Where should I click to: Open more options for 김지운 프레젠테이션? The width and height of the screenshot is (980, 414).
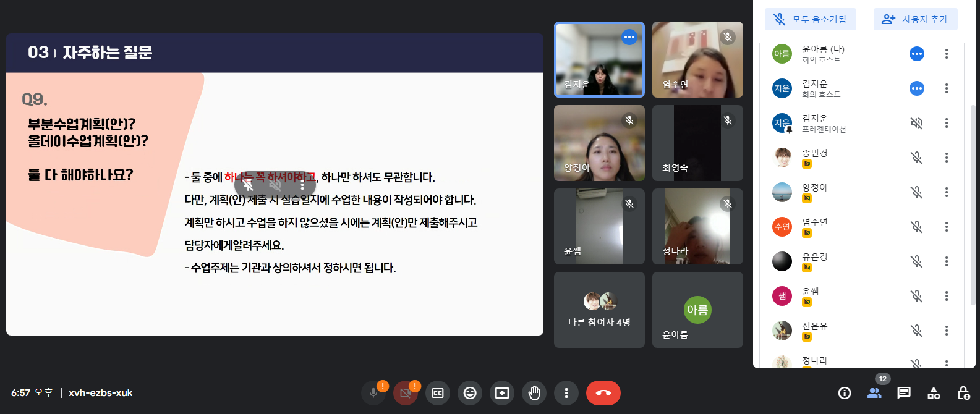(947, 123)
